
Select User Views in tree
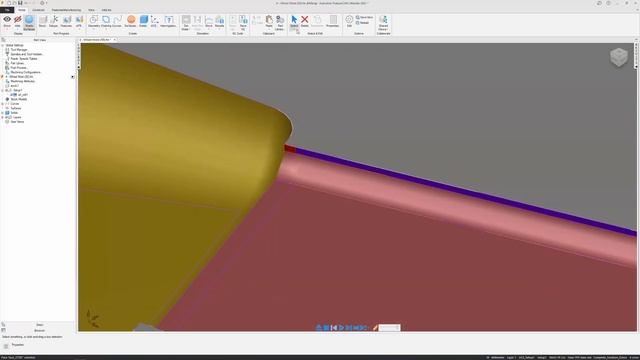point(17,122)
